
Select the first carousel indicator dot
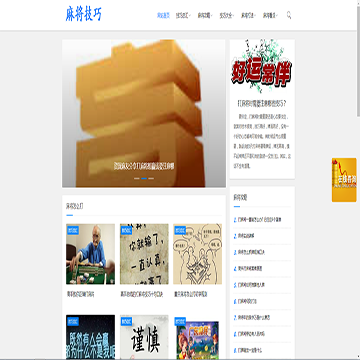coord(137,178)
